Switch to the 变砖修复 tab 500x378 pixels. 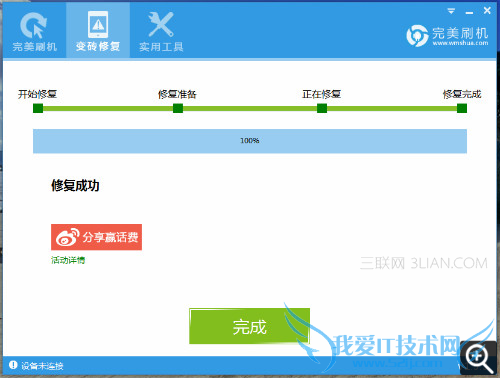(98, 31)
